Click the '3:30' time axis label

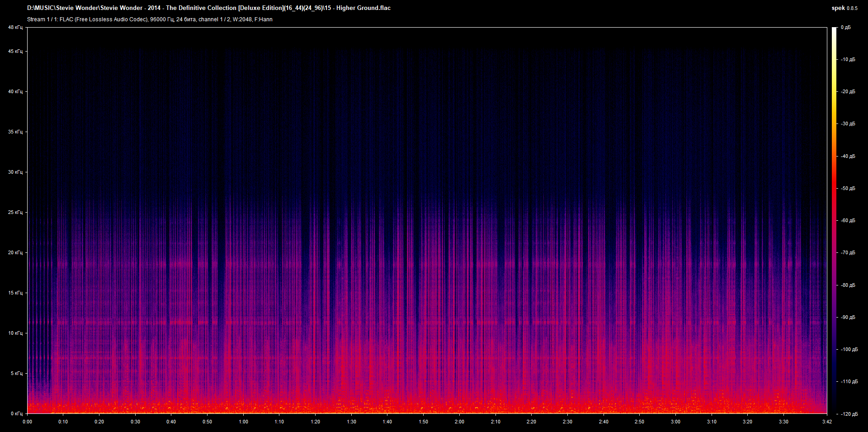[783, 422]
